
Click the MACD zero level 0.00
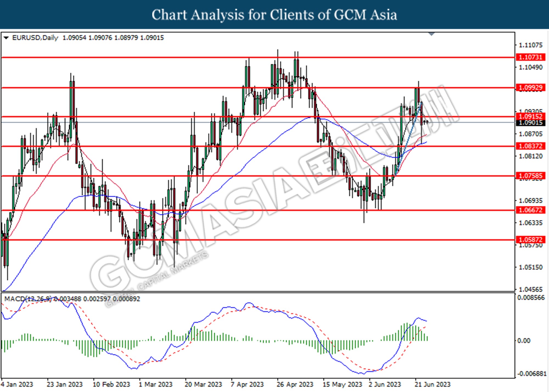[x=524, y=341]
